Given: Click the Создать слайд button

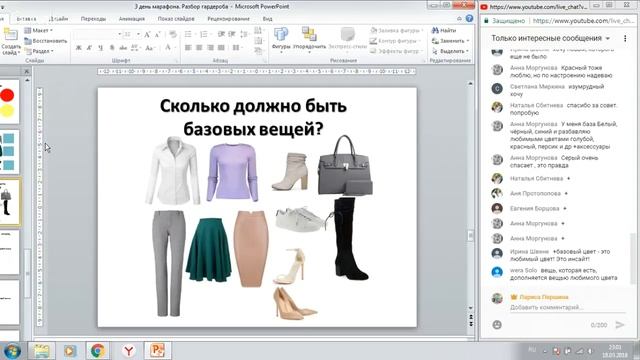Looking at the screenshot, I should 11,41.
